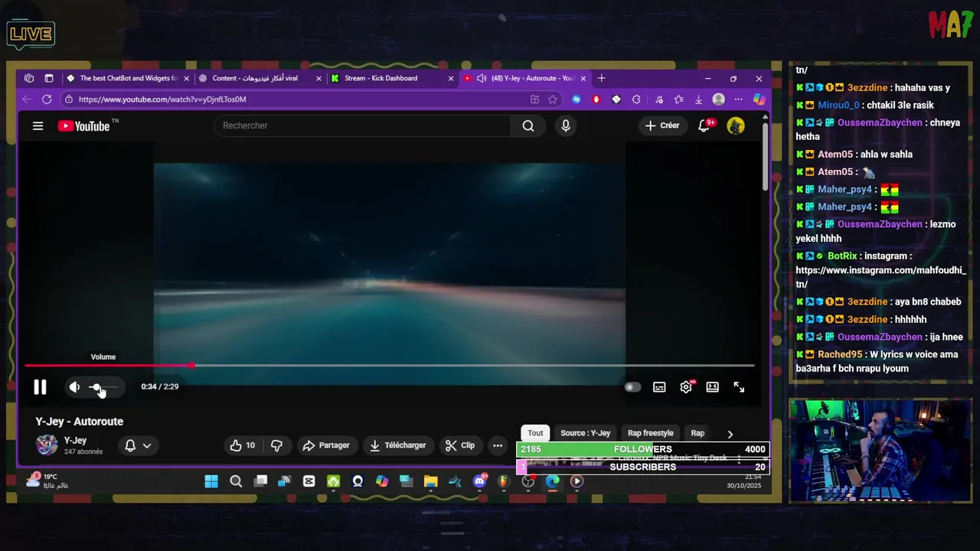The width and height of the screenshot is (980, 551).
Task: Select the Rap chip
Action: click(x=697, y=433)
